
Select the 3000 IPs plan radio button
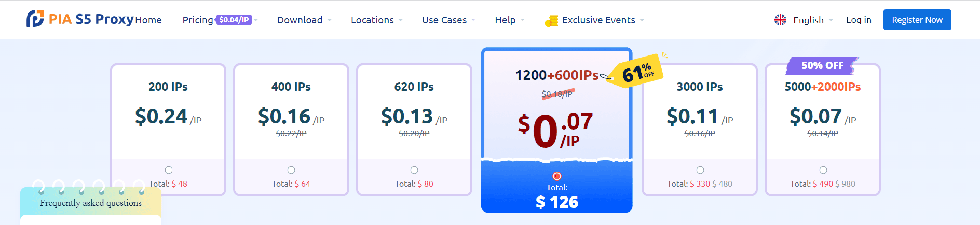click(700, 170)
